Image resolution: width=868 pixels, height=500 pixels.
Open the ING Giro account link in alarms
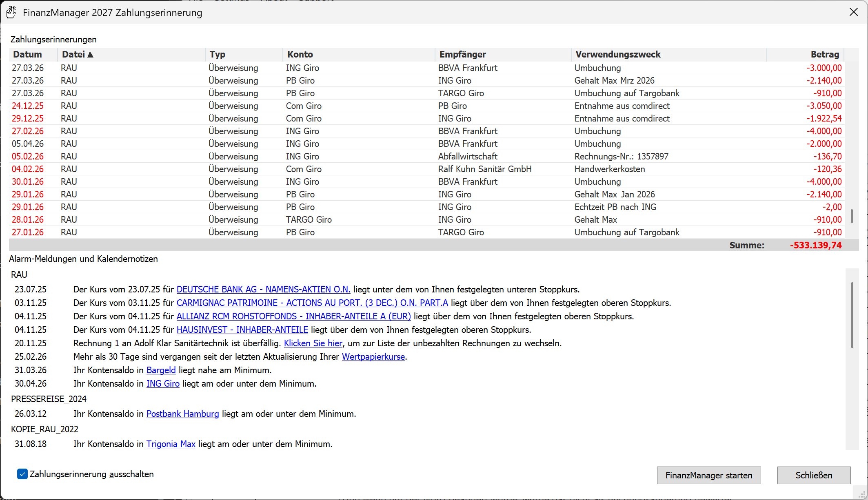(163, 384)
